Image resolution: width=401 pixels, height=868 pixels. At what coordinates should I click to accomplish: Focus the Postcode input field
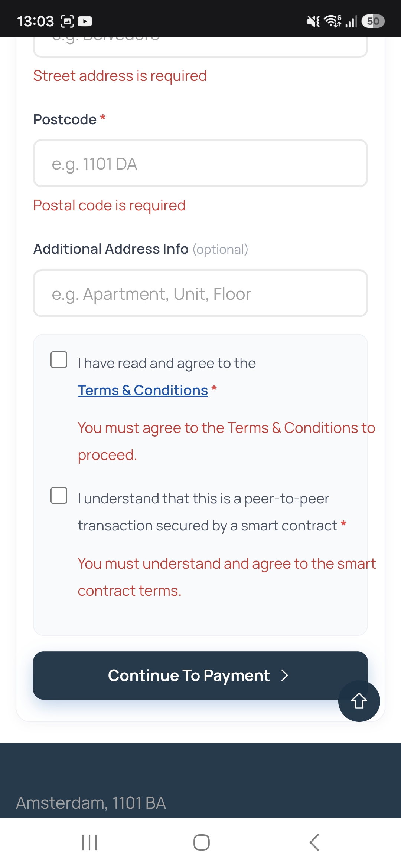click(200, 163)
